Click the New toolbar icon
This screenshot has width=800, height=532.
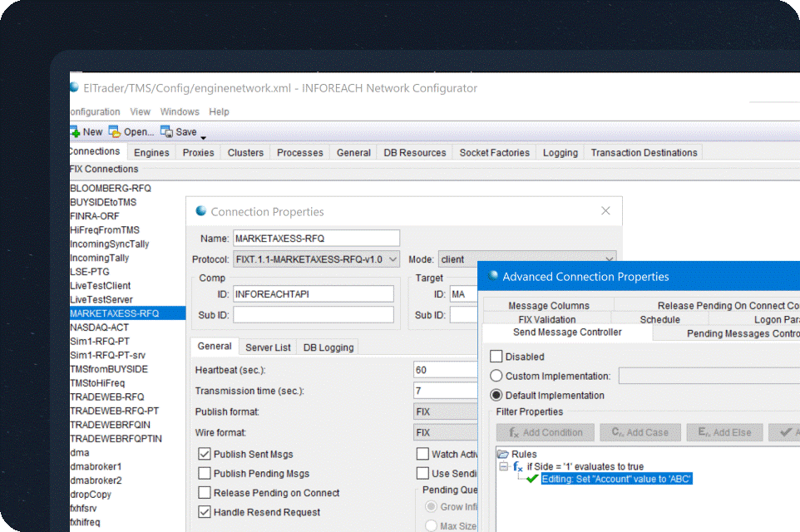pyautogui.click(x=75, y=131)
